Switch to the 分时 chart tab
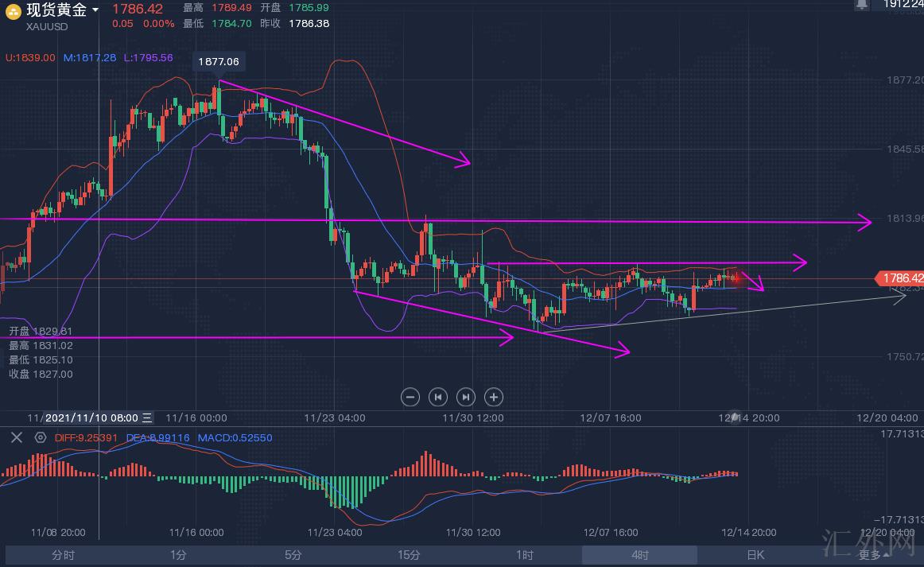The height and width of the screenshot is (567, 924). tap(63, 554)
